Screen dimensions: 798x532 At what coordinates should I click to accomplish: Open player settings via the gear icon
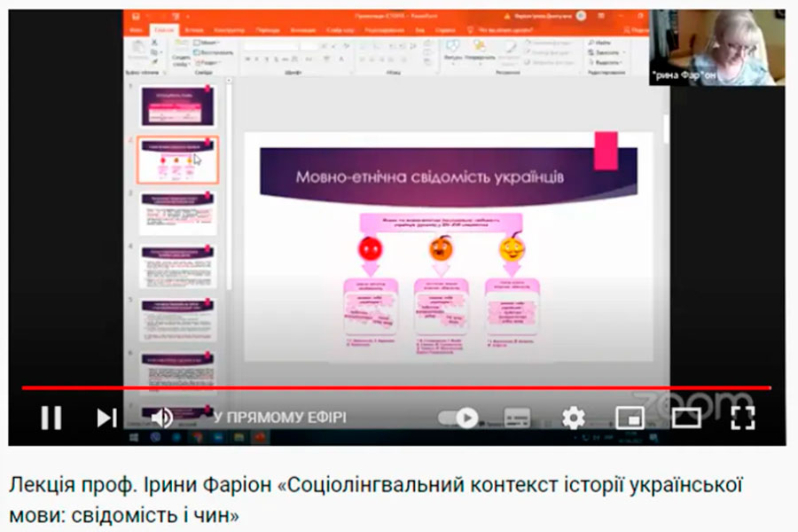pos(574,418)
